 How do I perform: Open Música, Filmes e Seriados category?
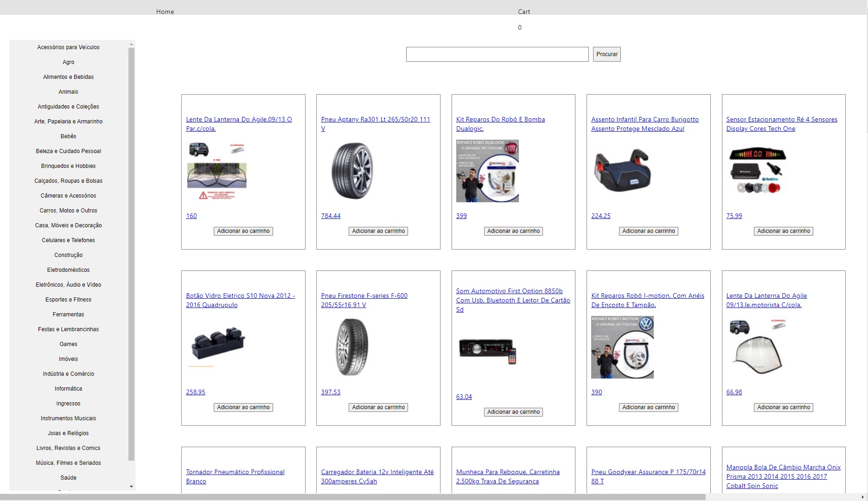[x=68, y=463]
